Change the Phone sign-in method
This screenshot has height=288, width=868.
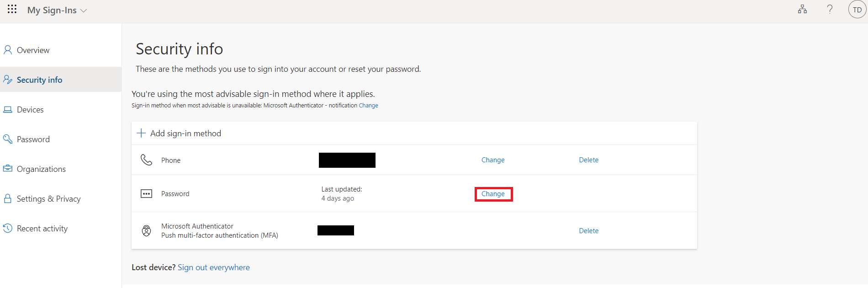493,160
